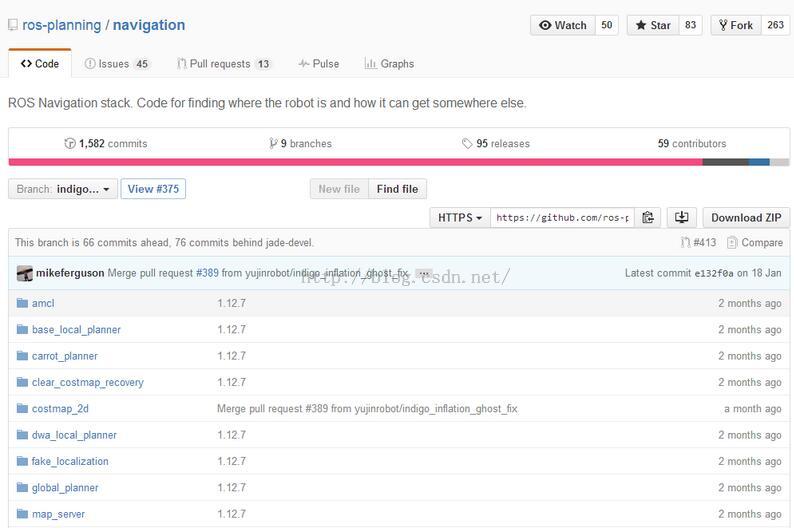794x532 pixels.
Task: Open the 1.12.7 commit for carrot_planner
Action: point(231,356)
